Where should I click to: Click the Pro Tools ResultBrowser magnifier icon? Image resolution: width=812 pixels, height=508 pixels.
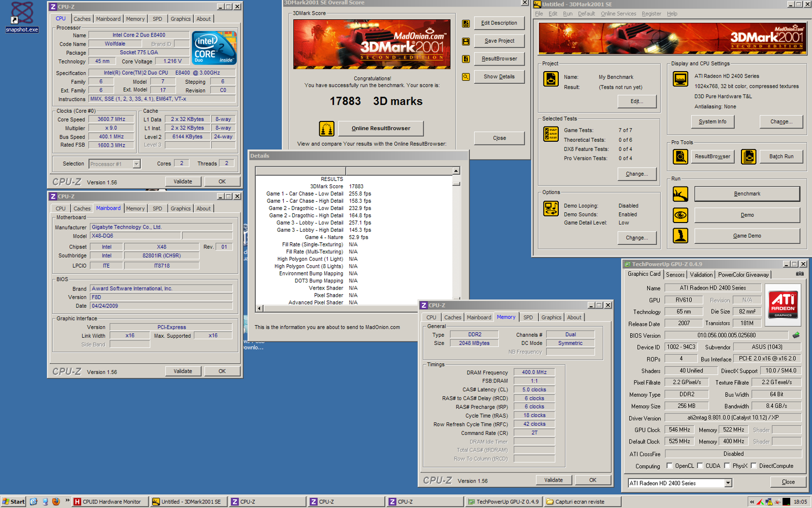coord(681,156)
